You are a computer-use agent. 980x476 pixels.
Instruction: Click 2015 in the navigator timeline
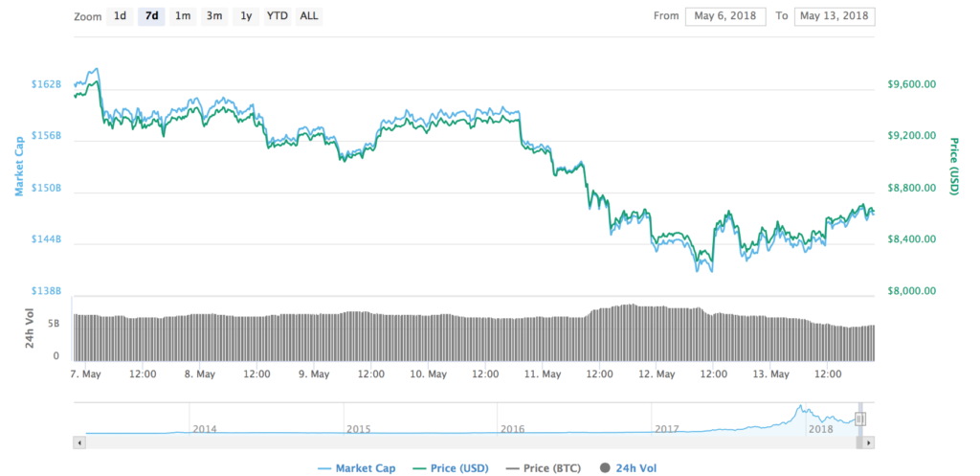(x=359, y=430)
